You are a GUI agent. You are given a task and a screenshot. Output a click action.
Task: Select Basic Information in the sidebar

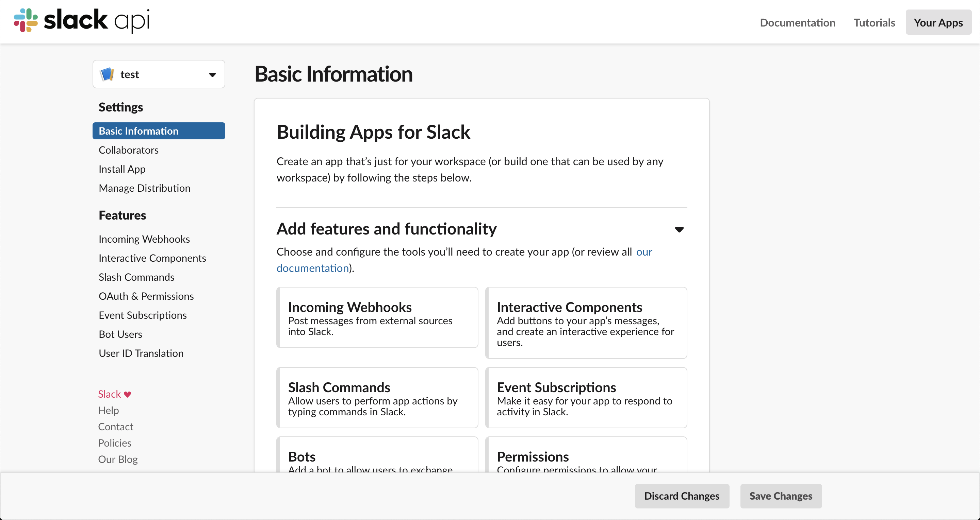coord(138,131)
